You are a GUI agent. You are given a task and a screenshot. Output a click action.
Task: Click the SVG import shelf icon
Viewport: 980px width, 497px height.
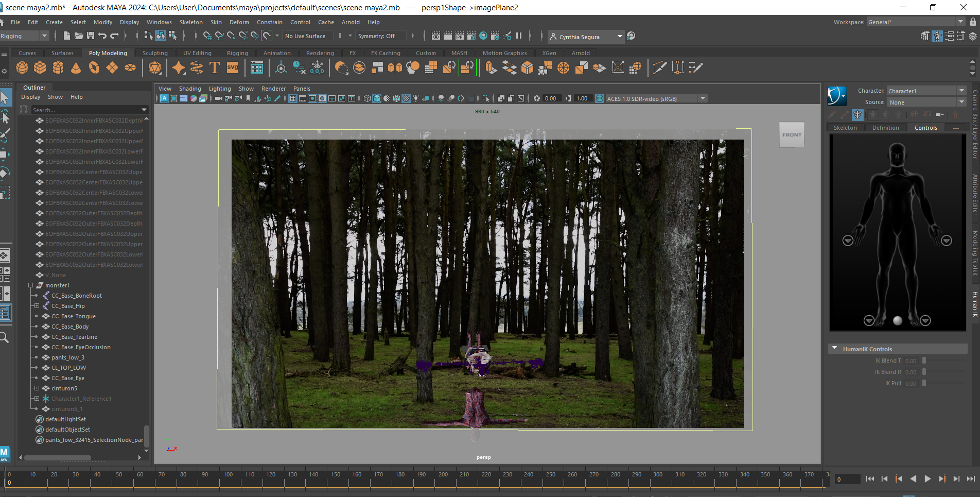pos(233,67)
